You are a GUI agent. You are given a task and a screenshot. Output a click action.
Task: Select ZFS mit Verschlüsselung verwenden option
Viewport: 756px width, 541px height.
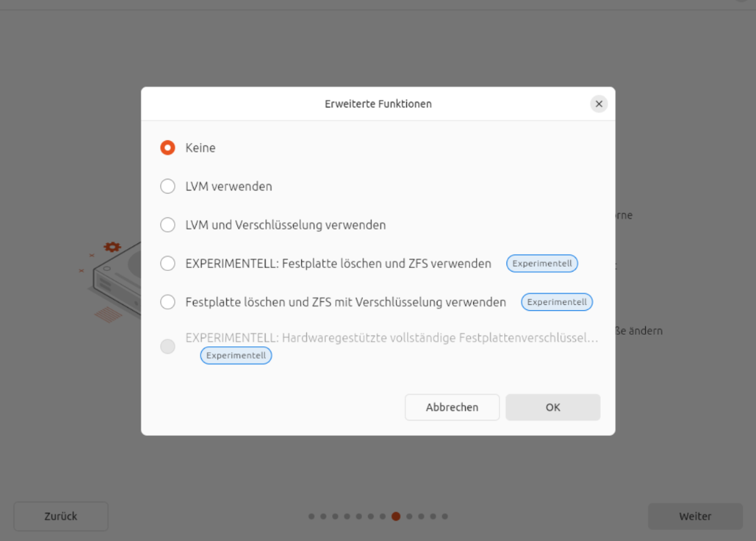(168, 302)
